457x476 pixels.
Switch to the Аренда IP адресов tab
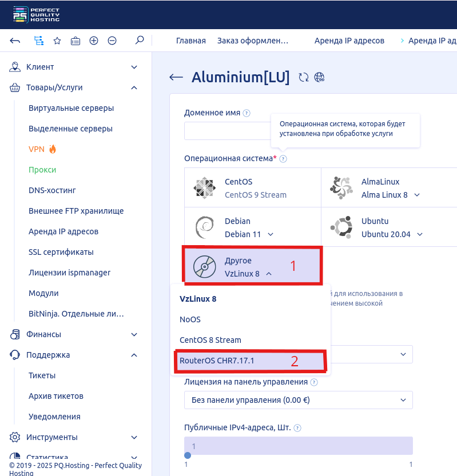coord(349,41)
